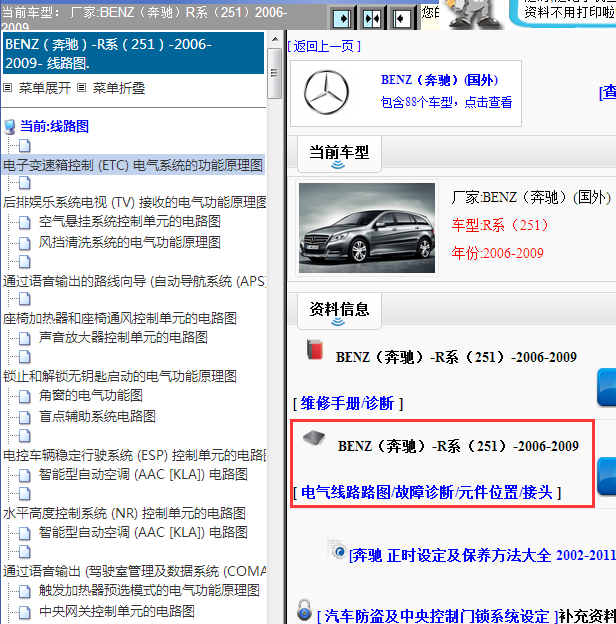Open 触发加热器预选模式的电气功能原理图
Viewport: 616px width, 624px height.
tap(149, 591)
